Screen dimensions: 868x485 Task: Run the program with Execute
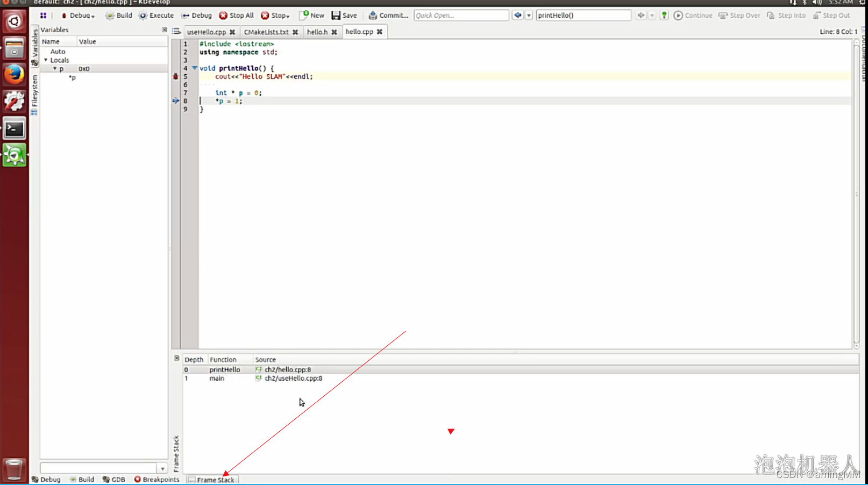click(x=156, y=16)
